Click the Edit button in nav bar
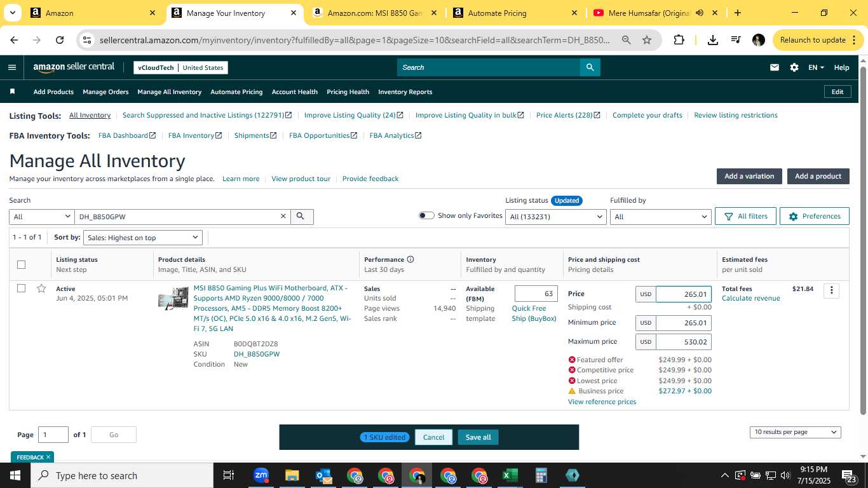This screenshot has height=488, width=868. [837, 91]
